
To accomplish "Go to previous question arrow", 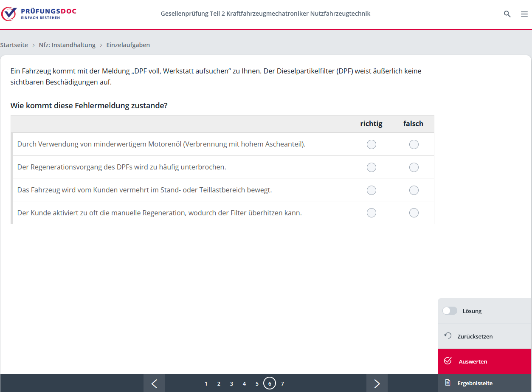I will (x=154, y=384).
